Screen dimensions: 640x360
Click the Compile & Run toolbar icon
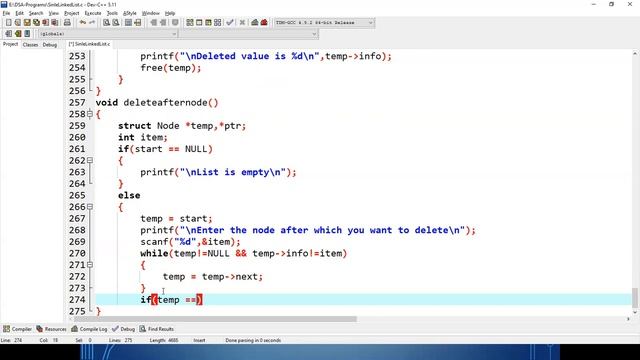[x=208, y=22]
